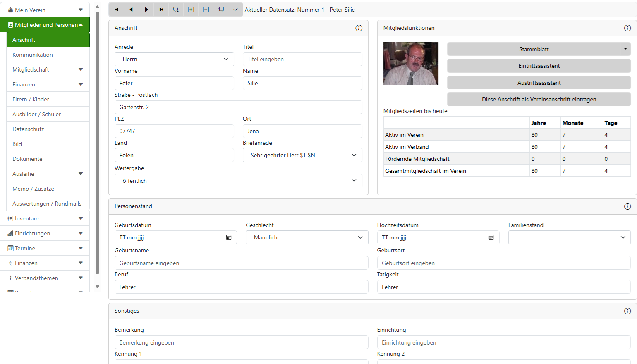Open Kommunikation in the sidebar
Screen dimensions: 637x364
(33, 55)
